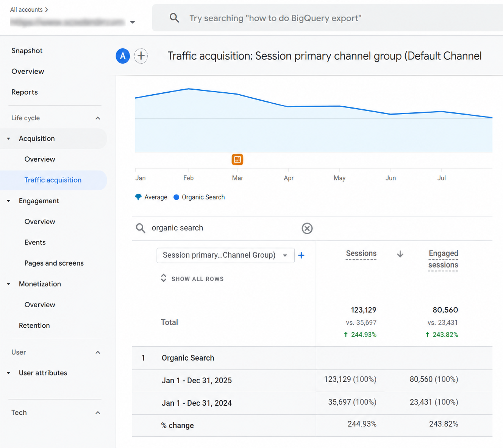Toggle the Average series in chart legend
This screenshot has height=448, width=503.
(x=151, y=197)
